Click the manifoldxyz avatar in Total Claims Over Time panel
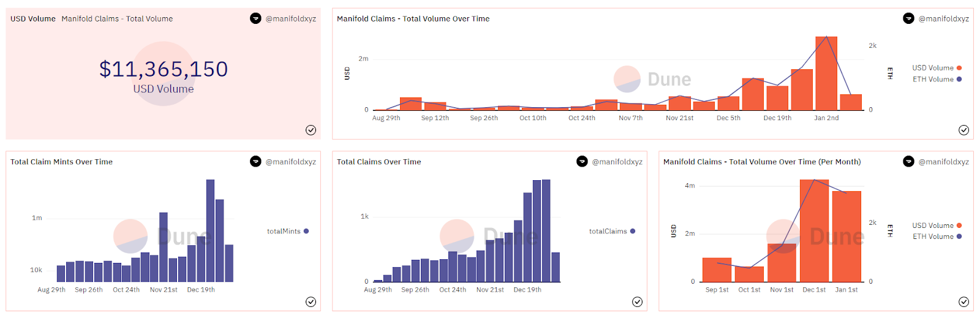Viewport: 980px width, 318px height. (x=582, y=162)
